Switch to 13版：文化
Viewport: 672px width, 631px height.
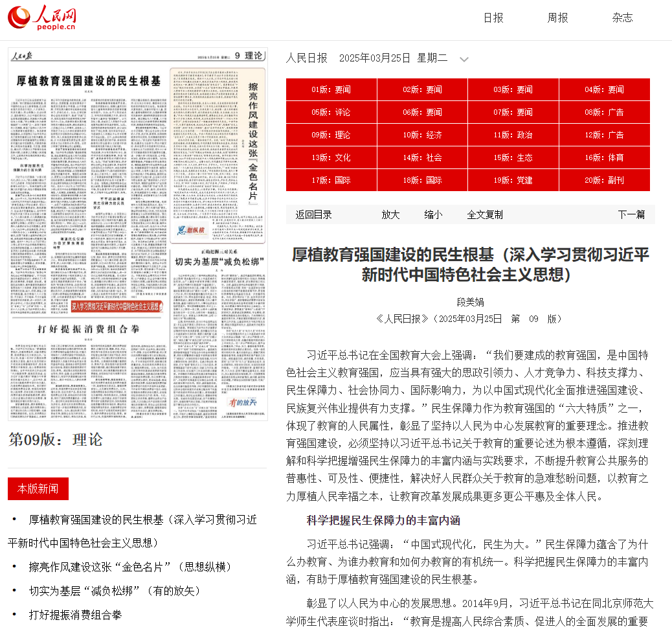coord(331,158)
